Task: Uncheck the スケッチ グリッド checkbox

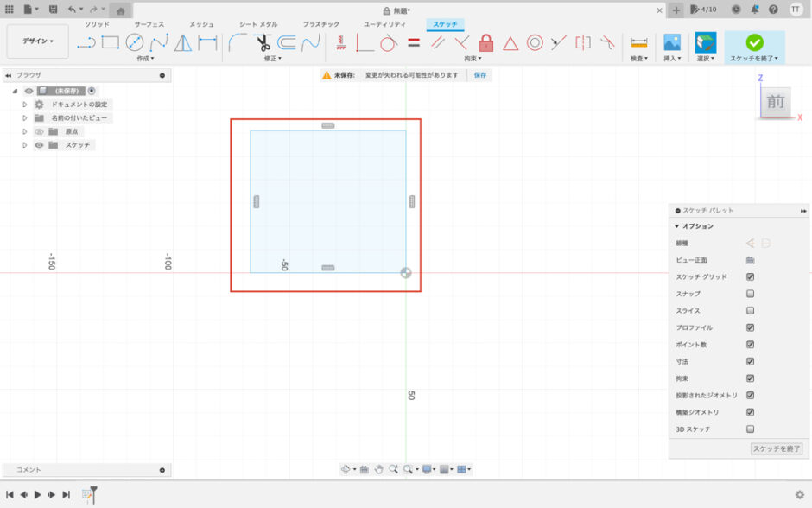Action: click(x=750, y=277)
